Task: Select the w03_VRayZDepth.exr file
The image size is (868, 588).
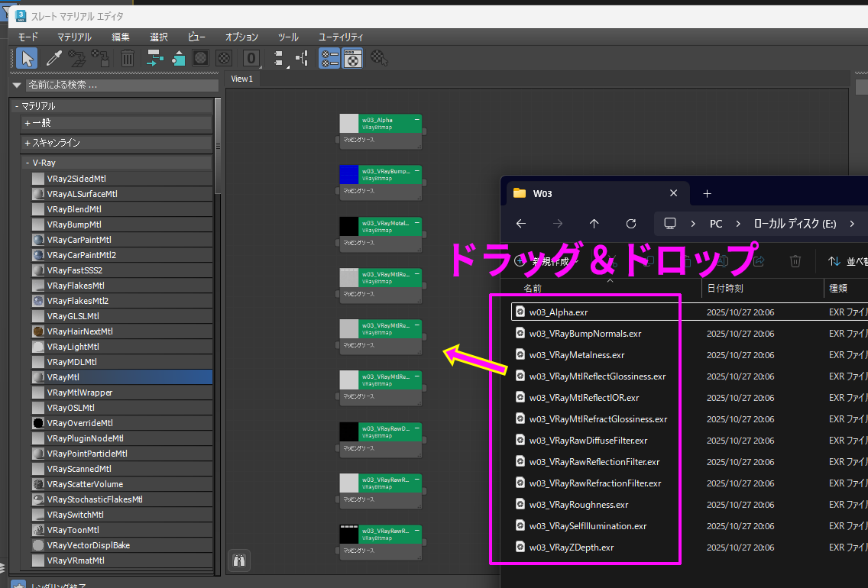Action: (571, 548)
